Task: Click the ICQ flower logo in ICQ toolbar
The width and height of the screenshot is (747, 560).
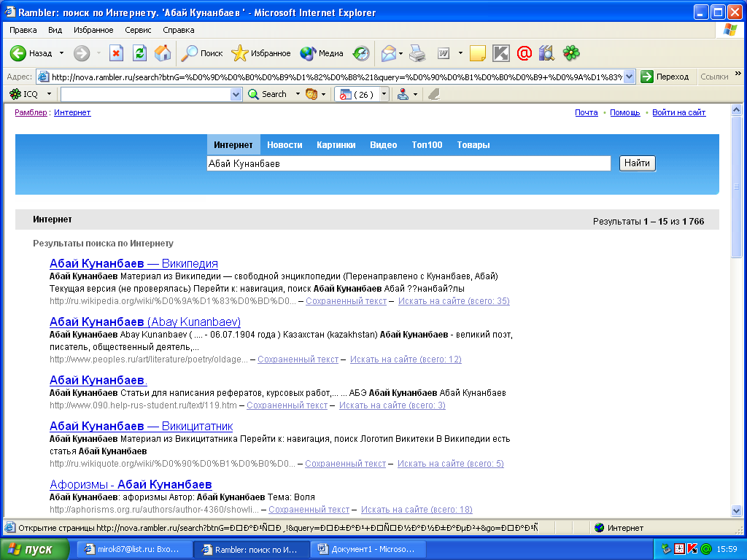Action: [16, 94]
